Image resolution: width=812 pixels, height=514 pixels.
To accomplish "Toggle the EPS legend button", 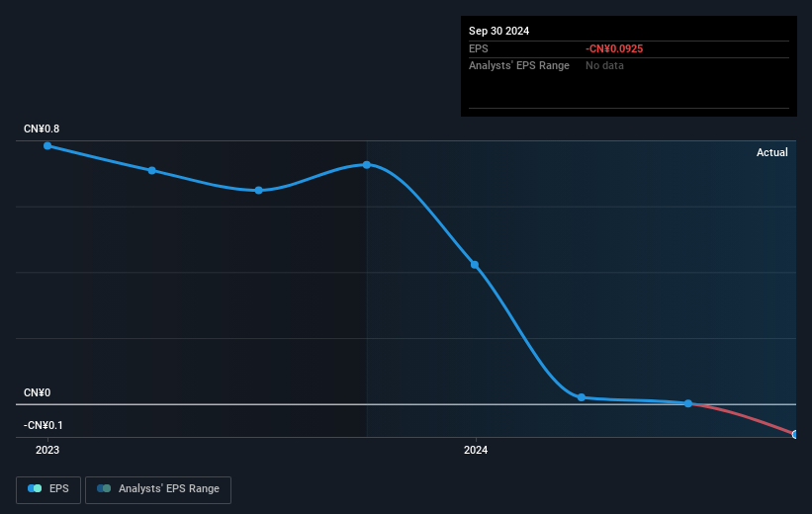I will click(48, 489).
